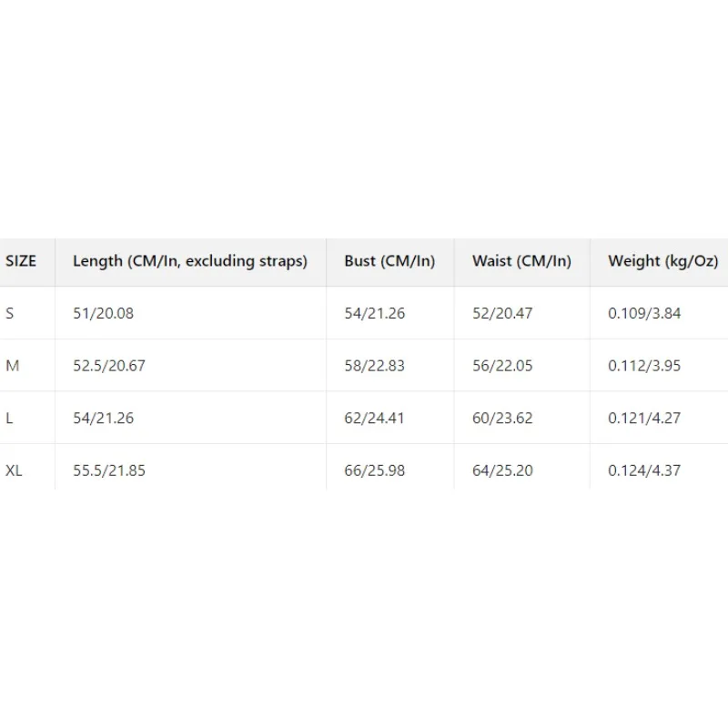Select weight value 0.124/4.37

point(644,470)
